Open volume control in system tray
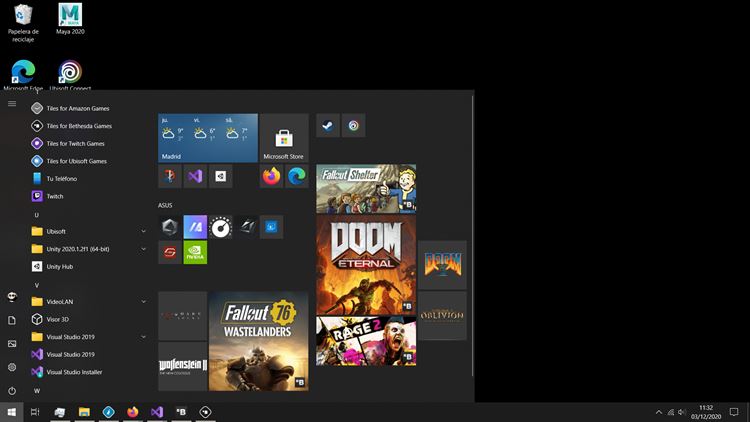This screenshot has height=422, width=750. point(682,412)
